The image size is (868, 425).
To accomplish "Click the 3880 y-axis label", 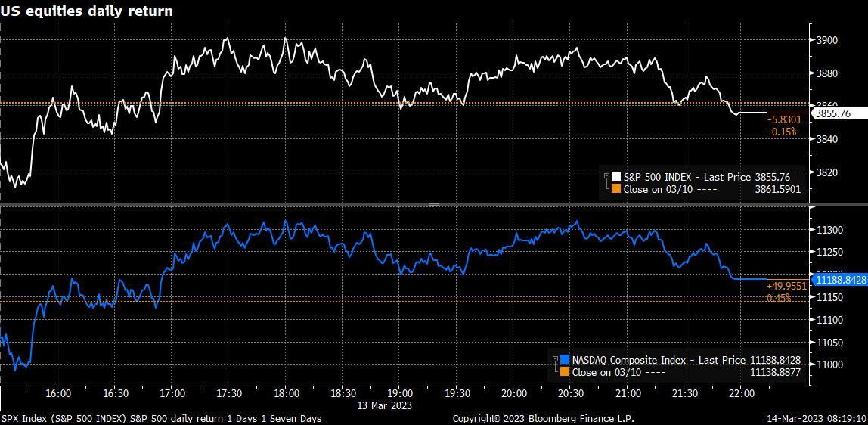I will (826, 73).
